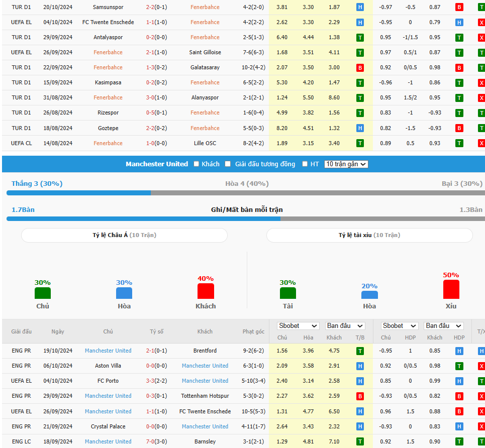Open the 7-0(3-0) score link for Barnsley match
This screenshot has height=448, width=485.
(156, 441)
